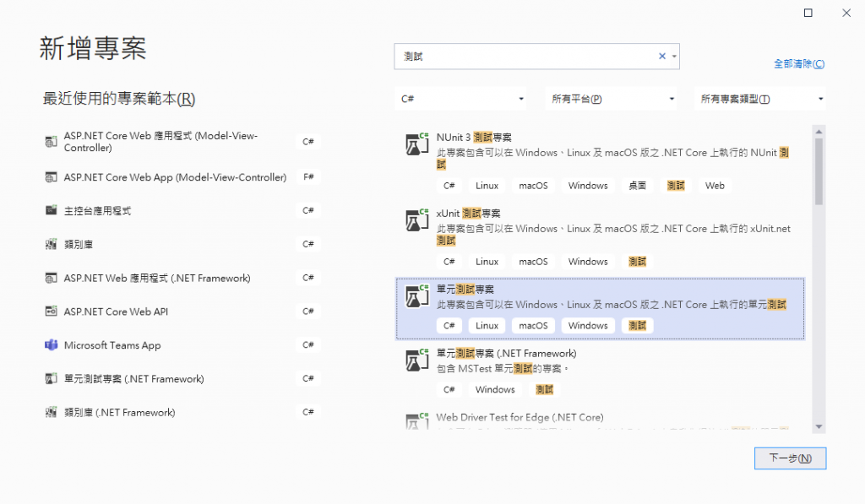Click the scrollbar down arrow in template list
This screenshot has height=504, width=865.
point(819,426)
